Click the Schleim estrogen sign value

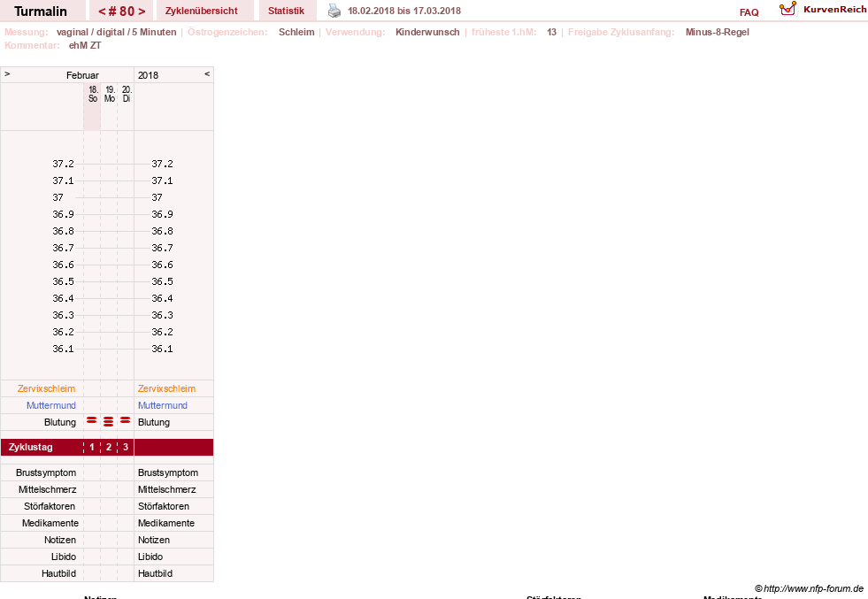pos(296,32)
